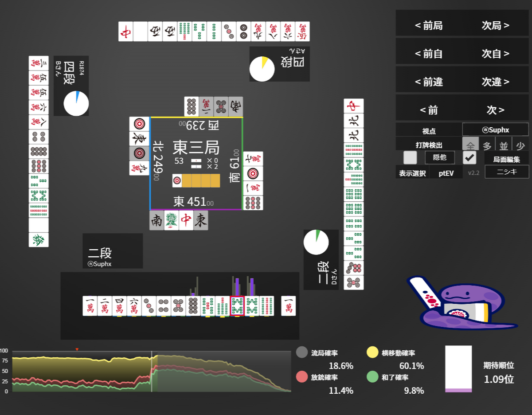Untick the checked box beside 局面編集
This screenshot has height=415, width=532.
[x=469, y=157]
